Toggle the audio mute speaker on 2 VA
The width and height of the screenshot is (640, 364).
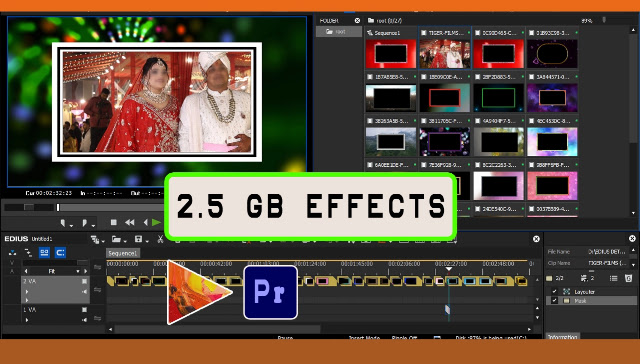point(84,291)
